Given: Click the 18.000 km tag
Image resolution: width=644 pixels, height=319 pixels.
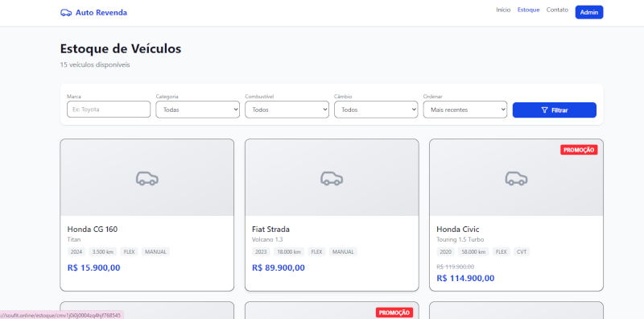Looking at the screenshot, I should [289, 251].
